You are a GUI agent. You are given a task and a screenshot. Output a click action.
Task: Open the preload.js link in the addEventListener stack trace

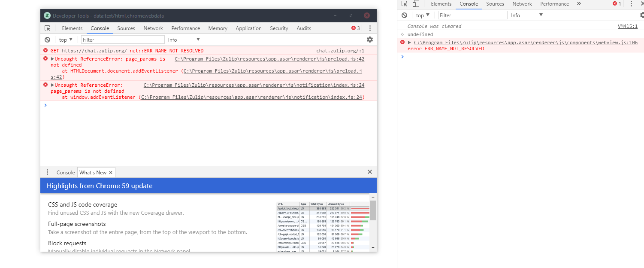click(273, 71)
